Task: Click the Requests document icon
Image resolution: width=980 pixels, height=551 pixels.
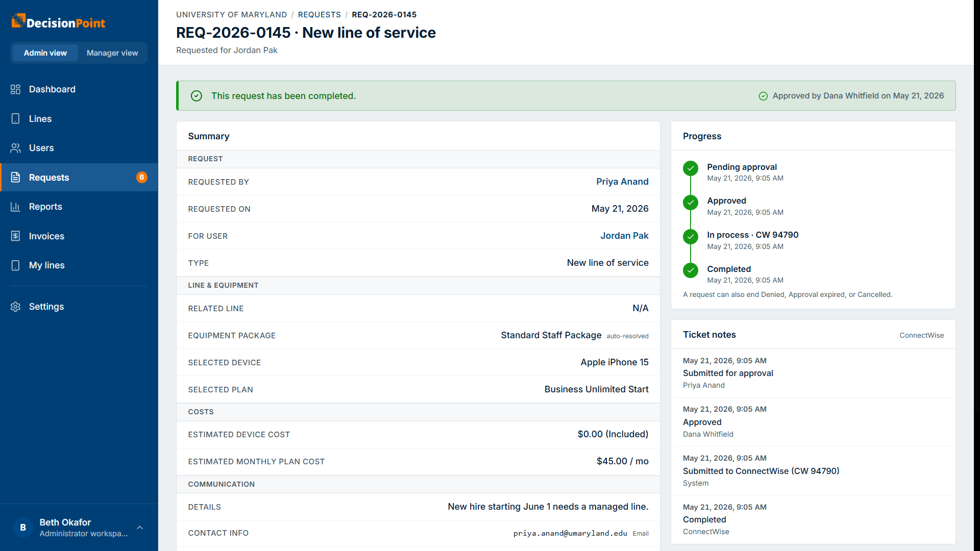Action: (15, 178)
